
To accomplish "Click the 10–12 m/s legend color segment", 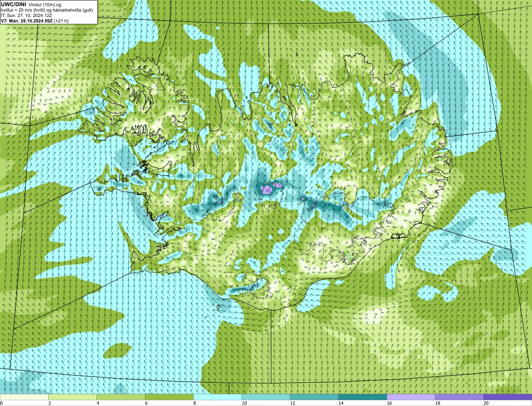I will 266,397.
